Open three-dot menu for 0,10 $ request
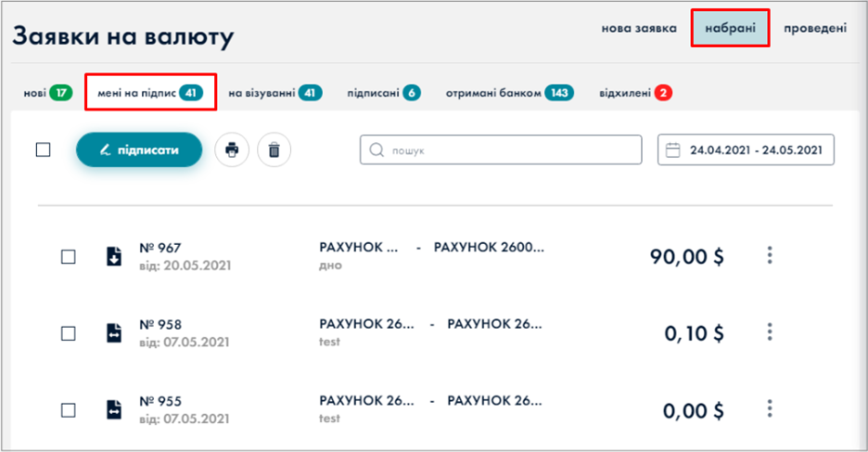 click(x=770, y=332)
